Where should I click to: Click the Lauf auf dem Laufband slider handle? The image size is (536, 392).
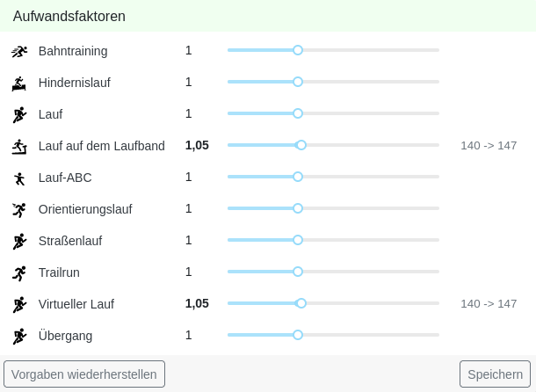click(x=301, y=145)
